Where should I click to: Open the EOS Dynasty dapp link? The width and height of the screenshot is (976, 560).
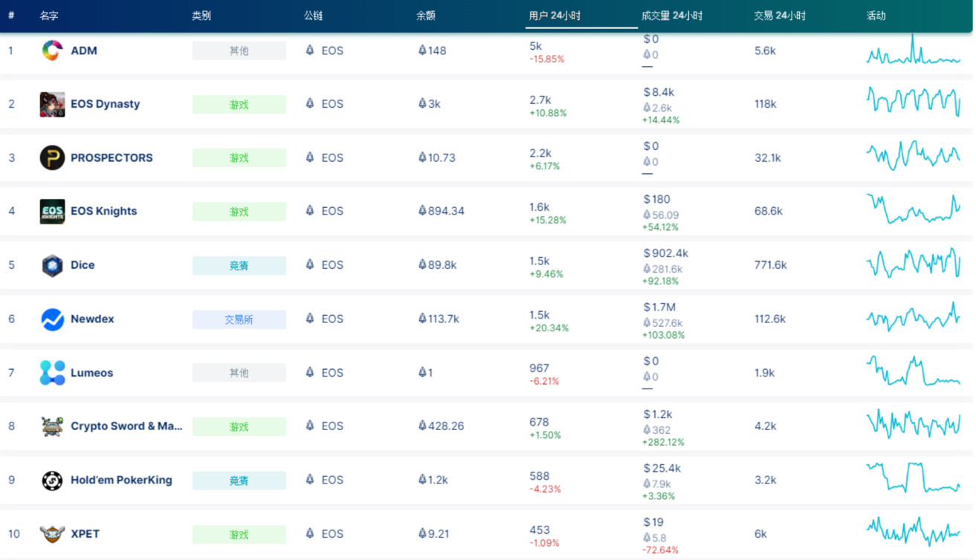coord(105,104)
